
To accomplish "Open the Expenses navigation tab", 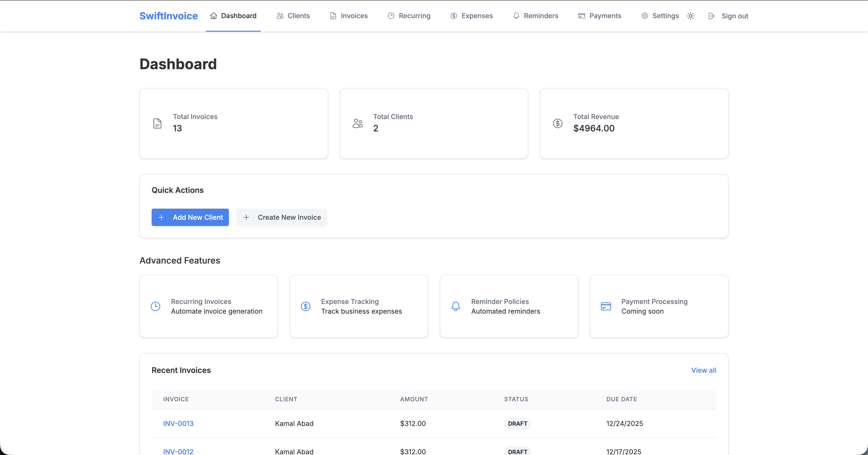I will [x=471, y=16].
